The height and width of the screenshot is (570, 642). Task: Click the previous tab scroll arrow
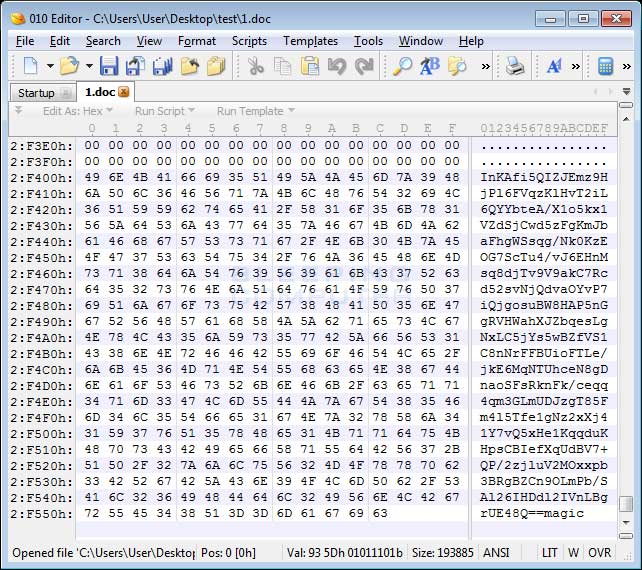[595, 92]
